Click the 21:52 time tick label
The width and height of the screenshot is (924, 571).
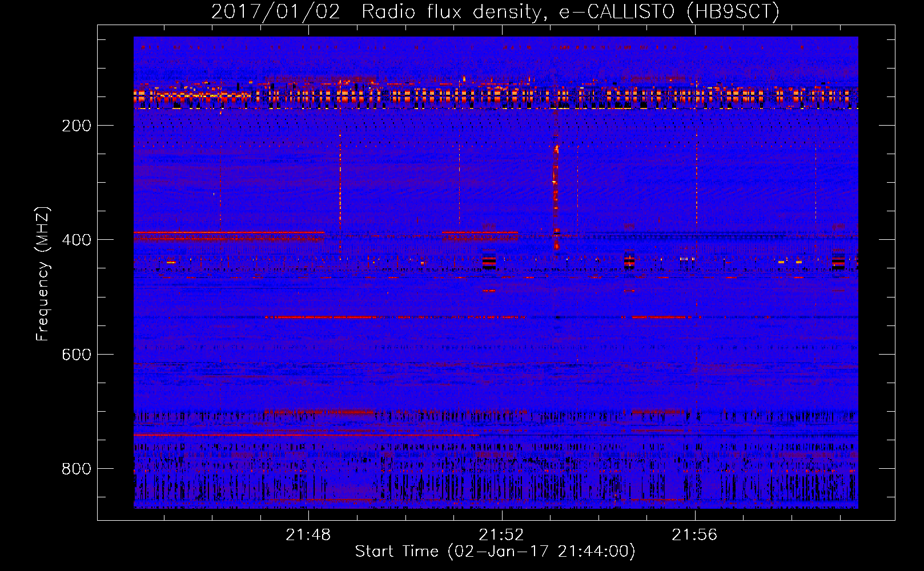click(501, 535)
